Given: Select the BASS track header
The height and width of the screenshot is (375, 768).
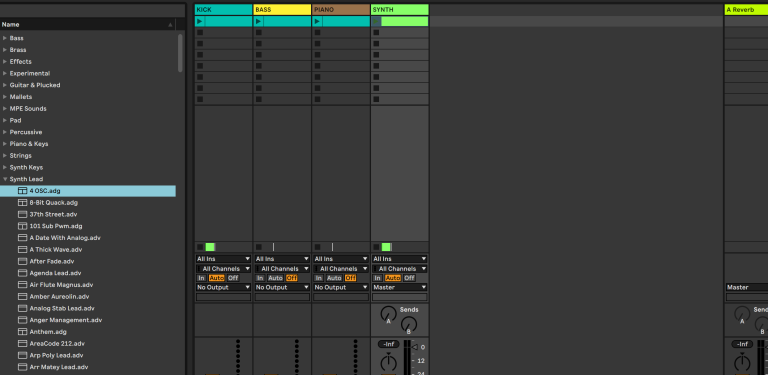Looking at the screenshot, I should tap(282, 10).
